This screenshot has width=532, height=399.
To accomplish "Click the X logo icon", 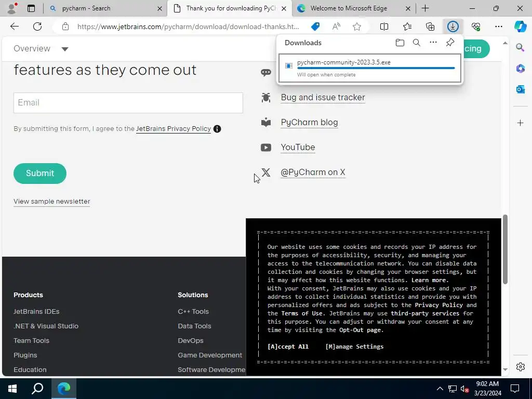I will 266,172.
